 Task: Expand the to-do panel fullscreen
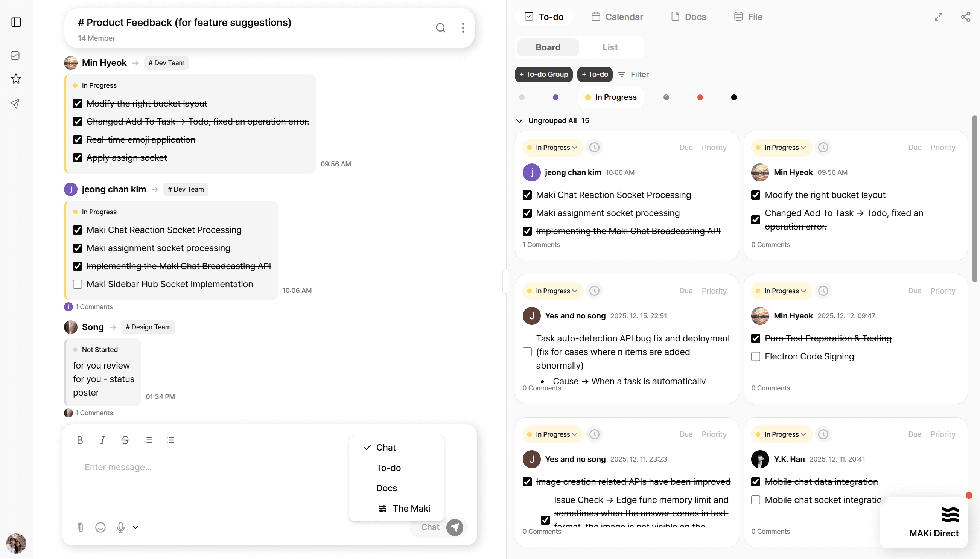point(939,17)
